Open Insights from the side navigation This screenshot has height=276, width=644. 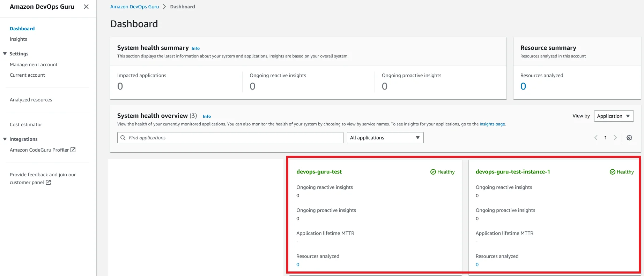[x=18, y=39]
